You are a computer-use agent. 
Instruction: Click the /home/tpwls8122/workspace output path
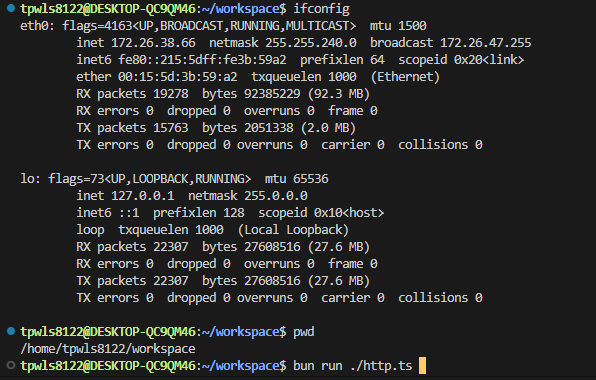(x=108, y=349)
